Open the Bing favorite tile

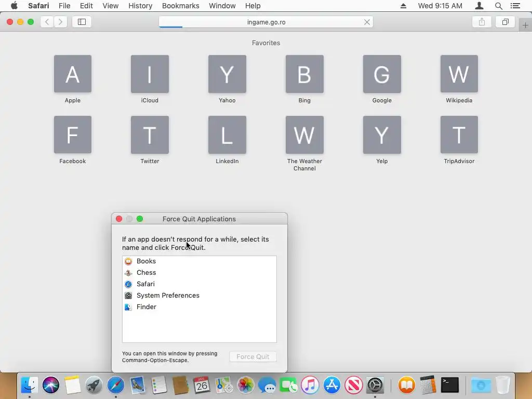coord(304,74)
